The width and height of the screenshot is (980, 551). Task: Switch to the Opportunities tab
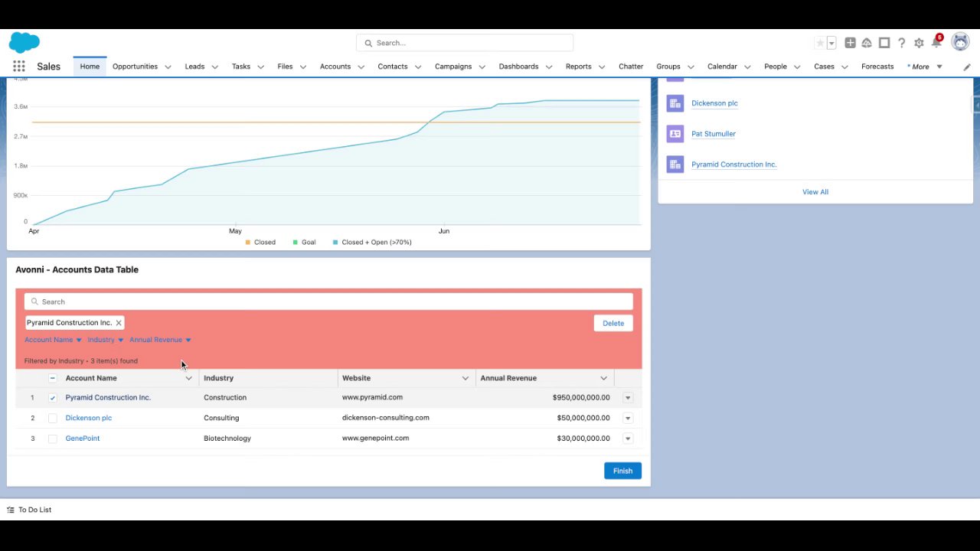135,67
